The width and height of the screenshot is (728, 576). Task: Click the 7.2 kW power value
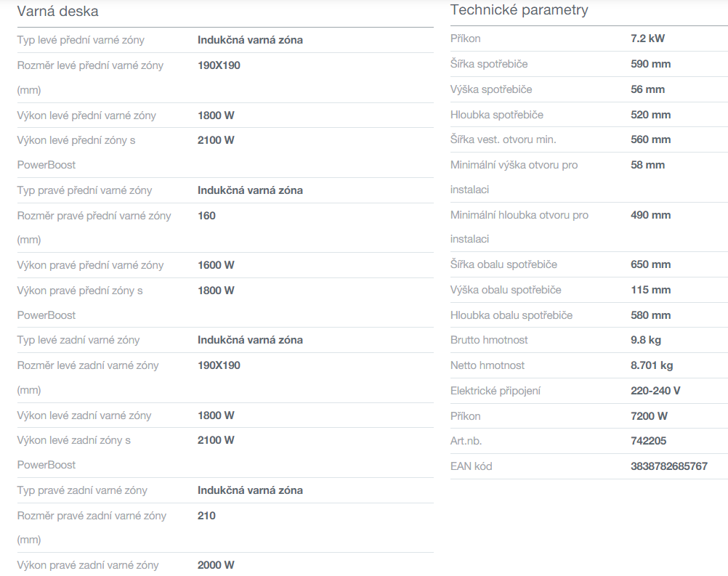coord(647,38)
